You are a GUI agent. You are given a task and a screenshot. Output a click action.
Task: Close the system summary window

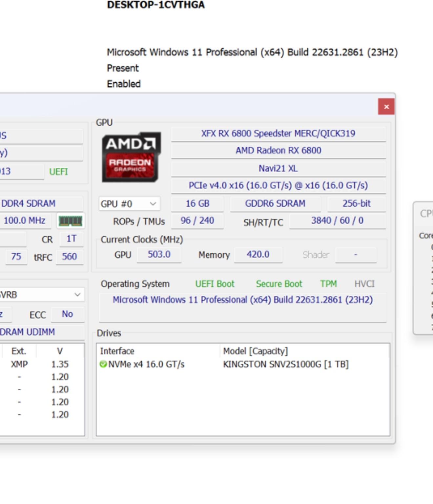tap(386, 107)
